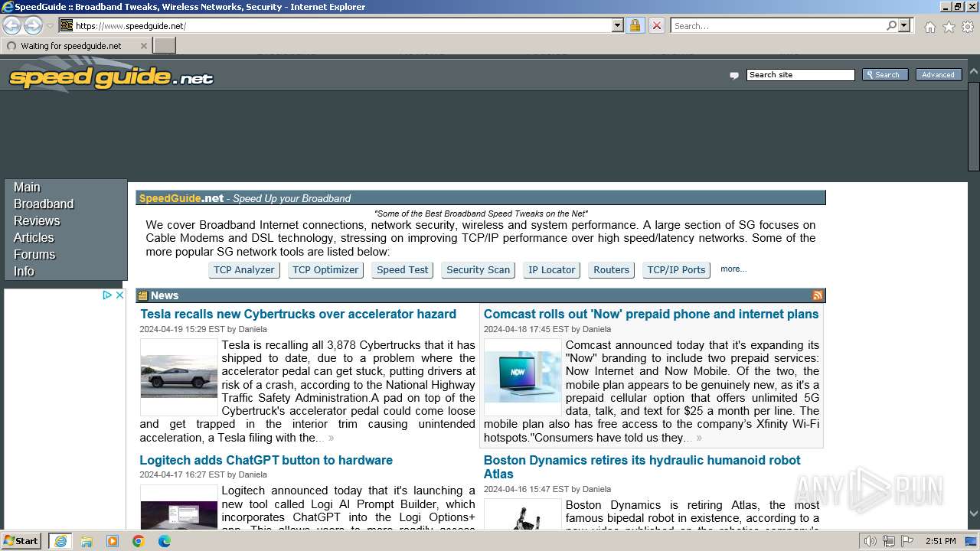This screenshot has width=980, height=551.
Task: Open the Articles navigation menu item
Action: click(x=34, y=238)
